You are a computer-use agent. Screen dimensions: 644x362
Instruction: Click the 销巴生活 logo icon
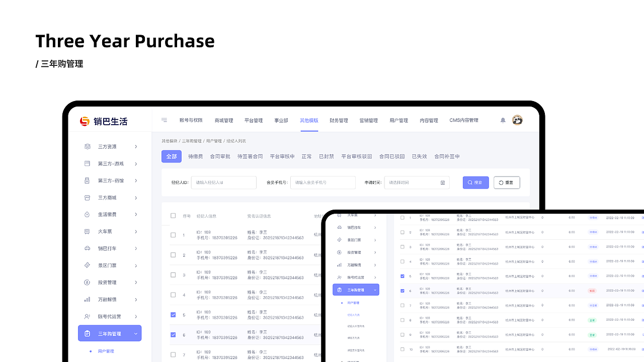coord(85,121)
